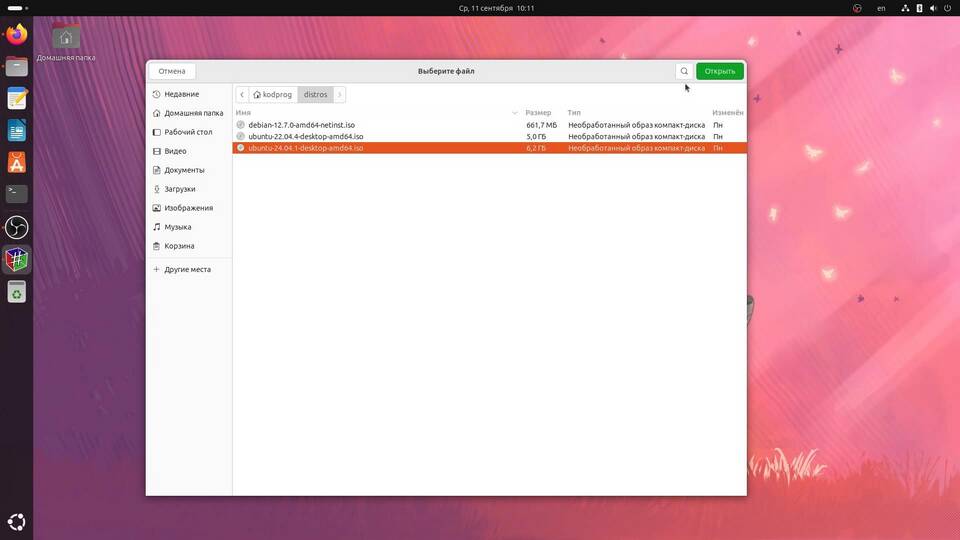Open the Документы sidebar folder
This screenshot has height=540, width=960.
click(x=184, y=170)
